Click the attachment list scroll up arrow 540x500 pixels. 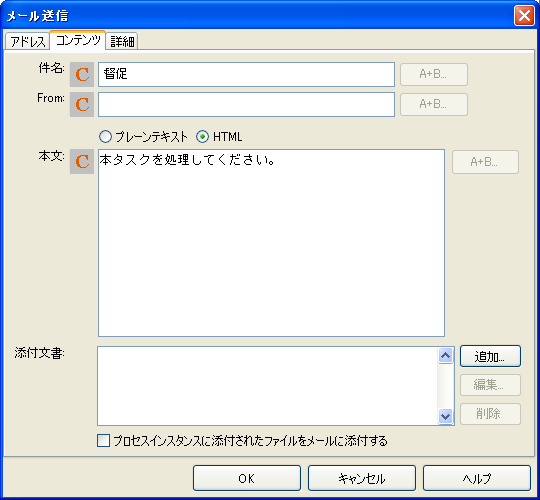[x=446, y=355]
